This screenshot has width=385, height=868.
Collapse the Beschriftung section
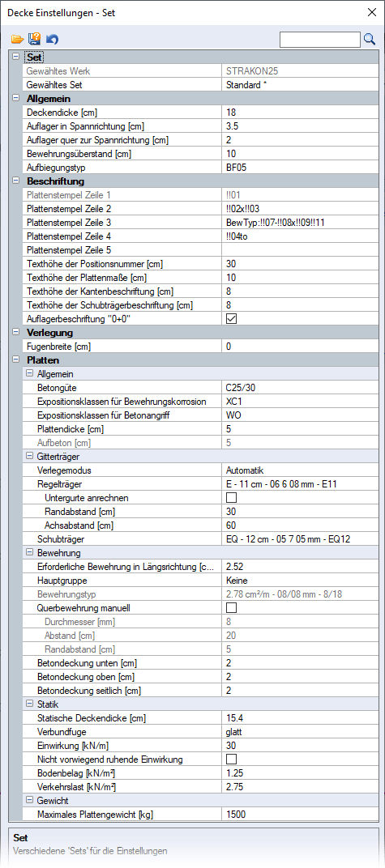point(15,181)
